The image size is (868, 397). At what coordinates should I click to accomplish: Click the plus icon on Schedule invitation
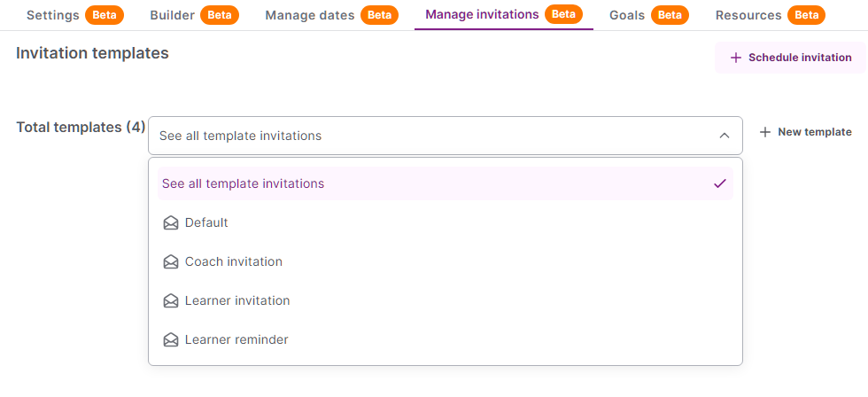click(735, 58)
